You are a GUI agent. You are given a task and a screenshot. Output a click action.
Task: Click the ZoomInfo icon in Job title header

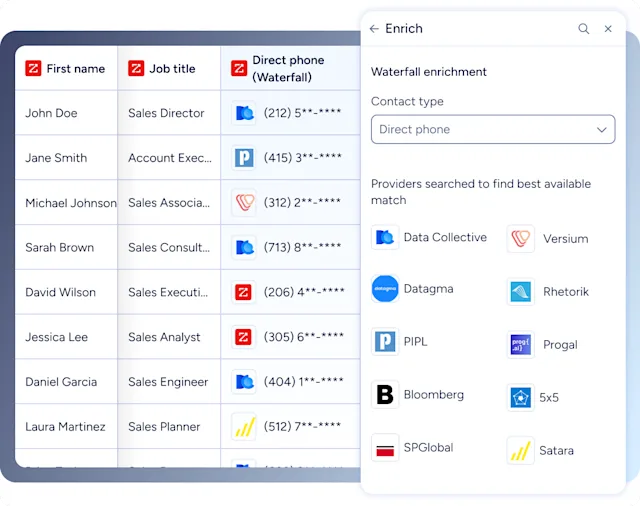point(136,68)
